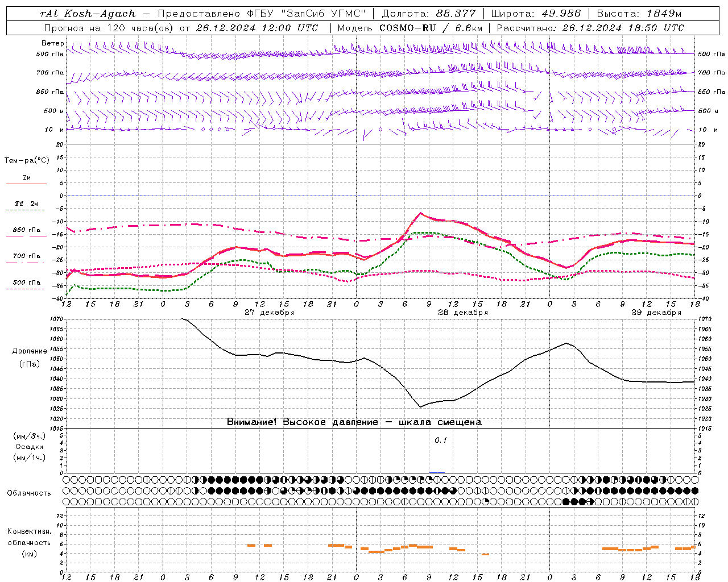Click the '(мм/1ч.)' precipitation unit label
Image resolution: width=728 pixels, height=582 pixels.
pos(30,458)
